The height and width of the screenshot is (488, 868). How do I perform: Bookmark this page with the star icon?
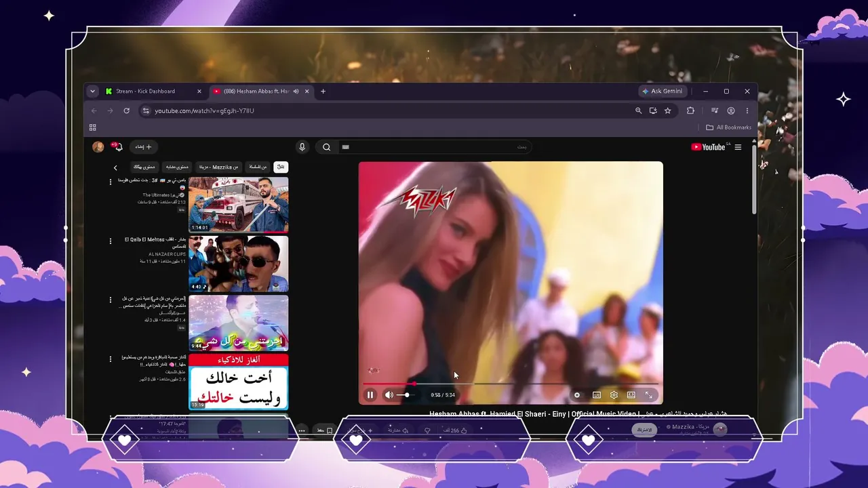click(668, 110)
